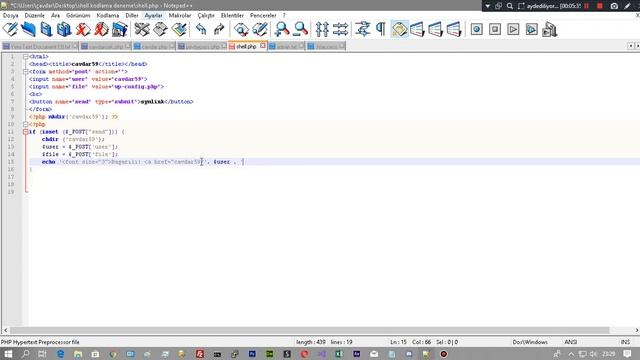
Task: Save the current file via floppy icon
Action: point(47,29)
